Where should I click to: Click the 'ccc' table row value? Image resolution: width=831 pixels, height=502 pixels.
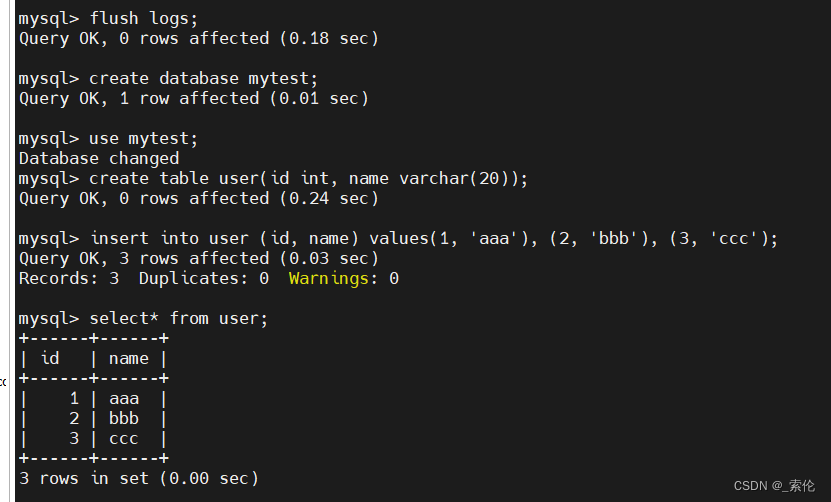(x=124, y=438)
